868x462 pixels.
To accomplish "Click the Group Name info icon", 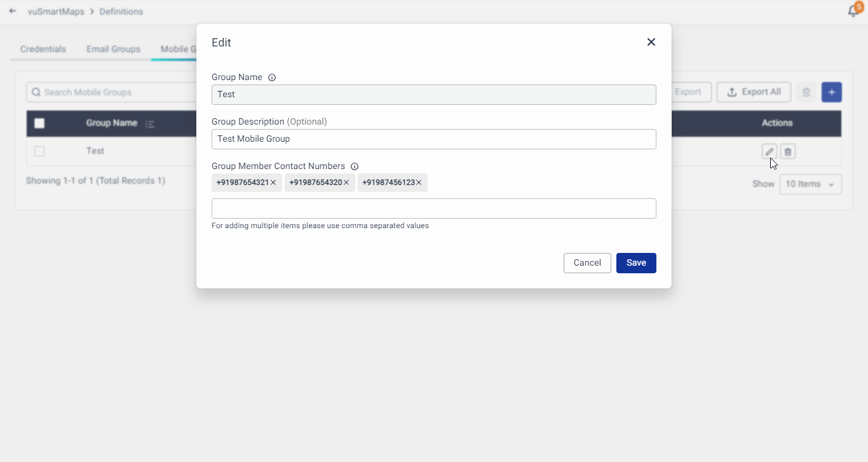I will click(x=272, y=78).
